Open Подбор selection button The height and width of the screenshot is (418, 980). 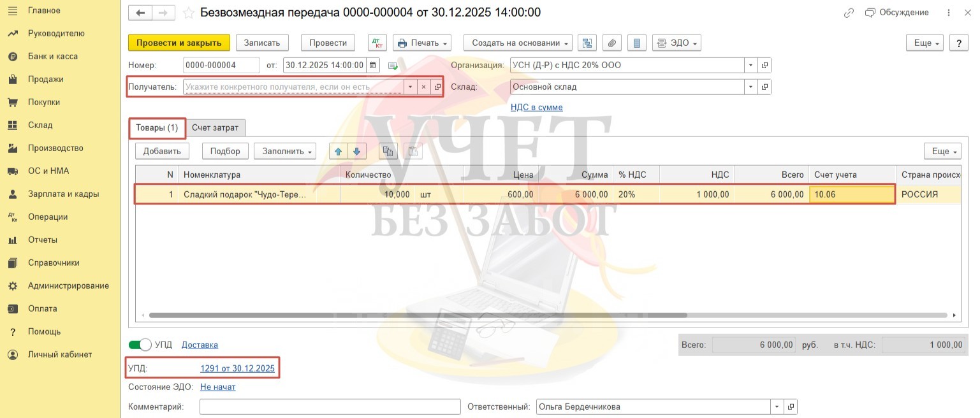click(225, 151)
